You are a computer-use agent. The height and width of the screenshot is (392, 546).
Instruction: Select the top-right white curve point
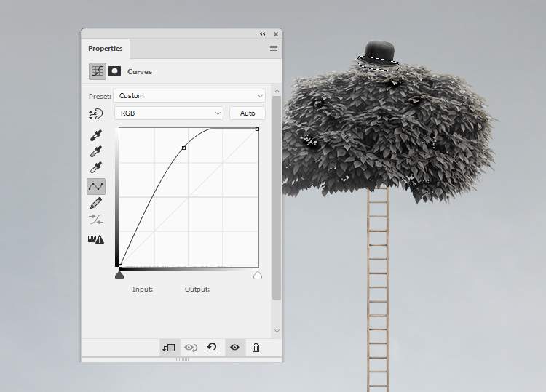(257, 129)
